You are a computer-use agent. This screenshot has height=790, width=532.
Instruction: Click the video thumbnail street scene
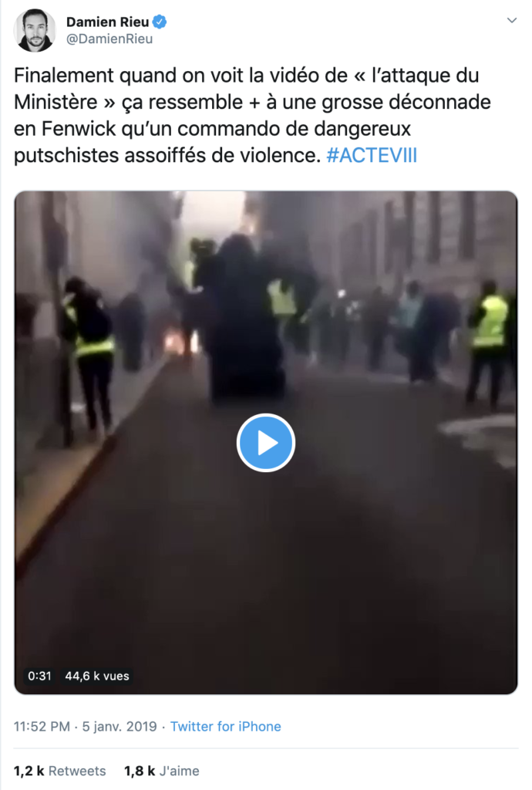tap(266, 442)
